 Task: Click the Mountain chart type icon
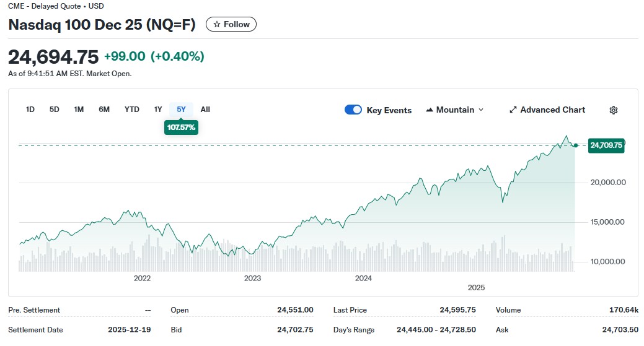[x=430, y=110]
